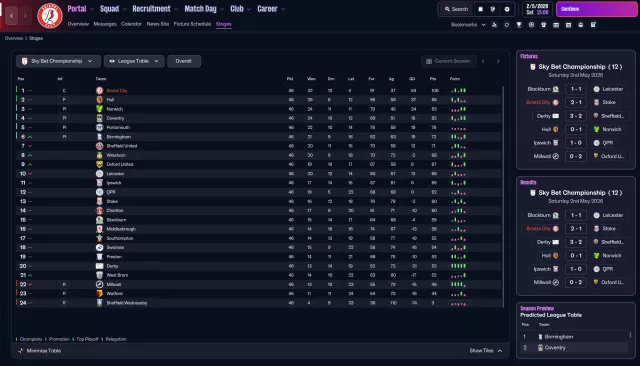The width and height of the screenshot is (640, 366).
Task: Expand the Recruitment menu chevron
Action: (x=176, y=9)
